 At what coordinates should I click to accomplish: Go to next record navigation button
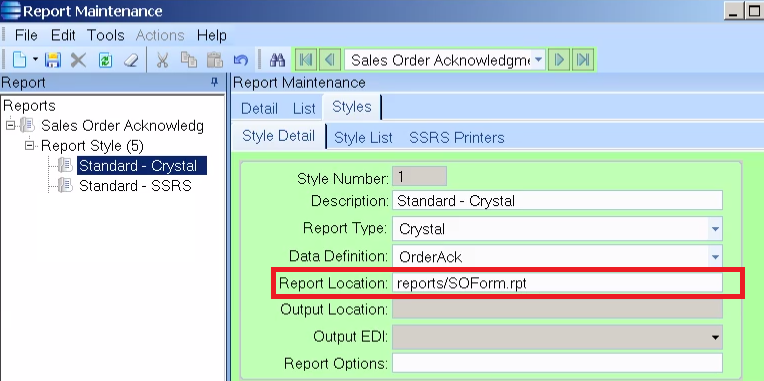(559, 60)
